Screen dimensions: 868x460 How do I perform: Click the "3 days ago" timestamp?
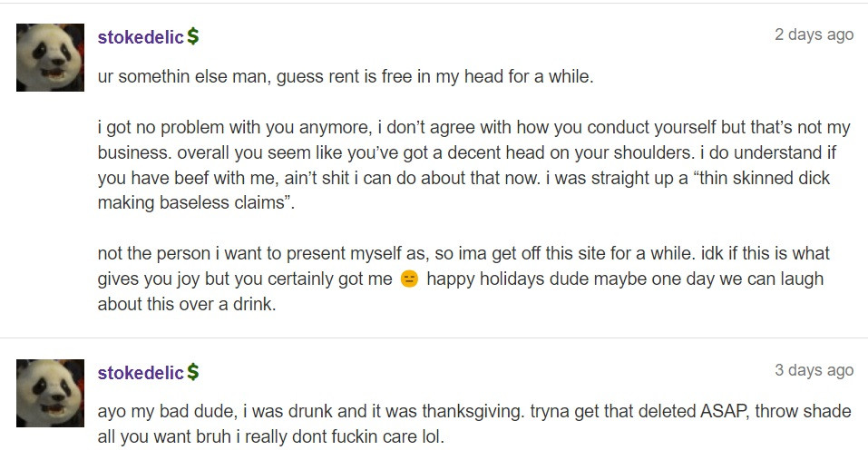[x=814, y=370]
